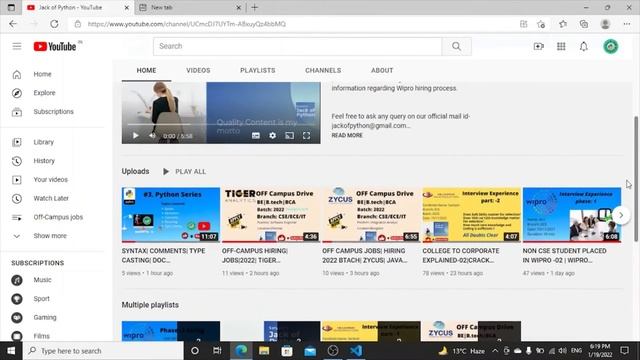Click the Multiple playlists heading

pos(150,305)
